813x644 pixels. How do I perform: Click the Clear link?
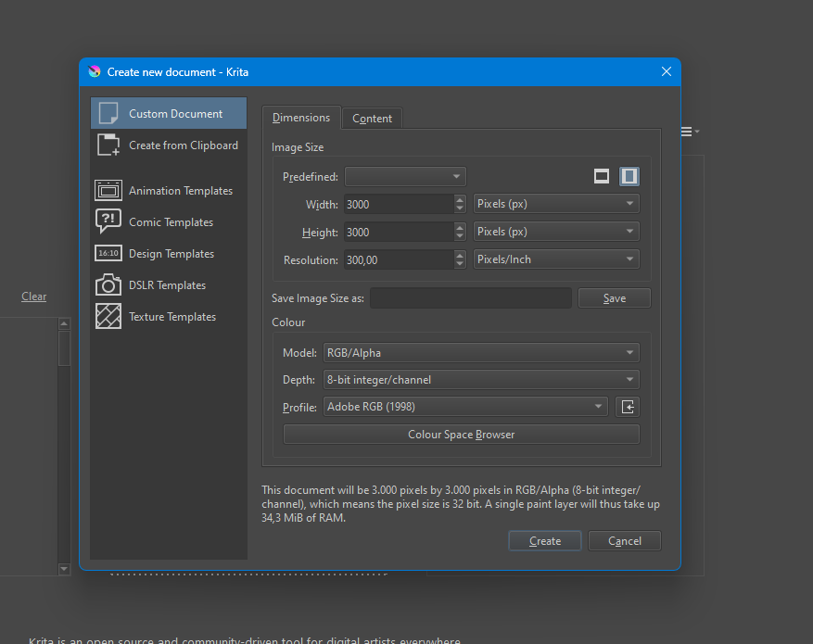34,297
